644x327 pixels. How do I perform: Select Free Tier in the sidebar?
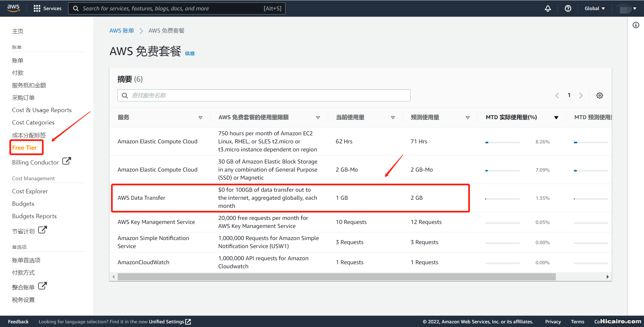[x=24, y=148]
